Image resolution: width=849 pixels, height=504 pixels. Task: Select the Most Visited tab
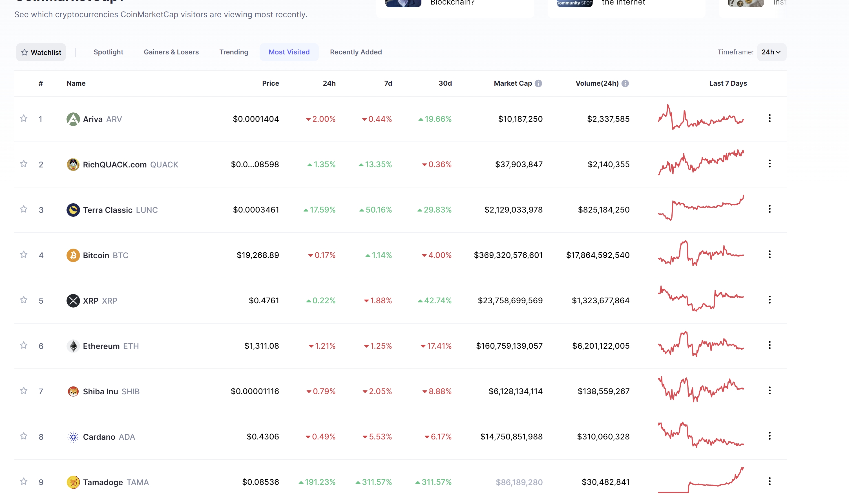click(x=289, y=52)
